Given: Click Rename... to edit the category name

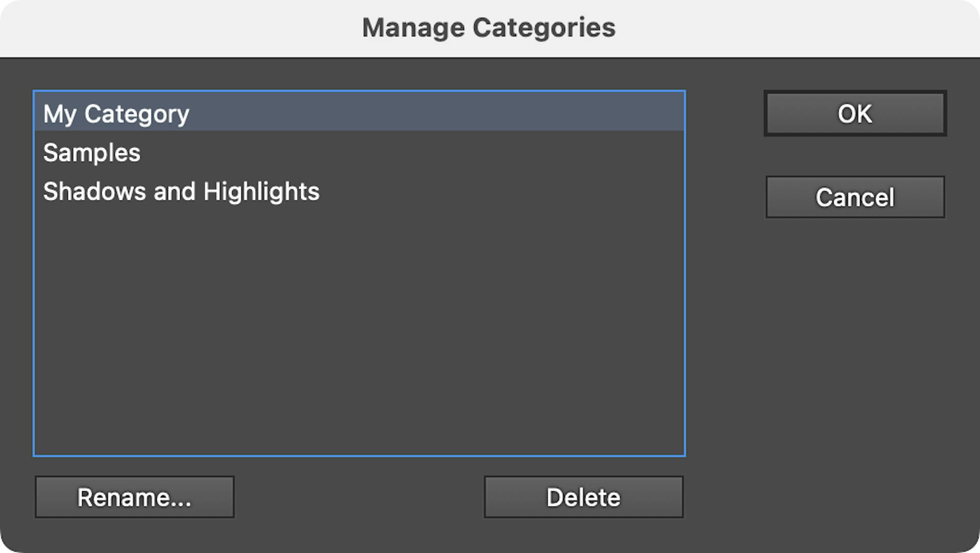Looking at the screenshot, I should [134, 496].
